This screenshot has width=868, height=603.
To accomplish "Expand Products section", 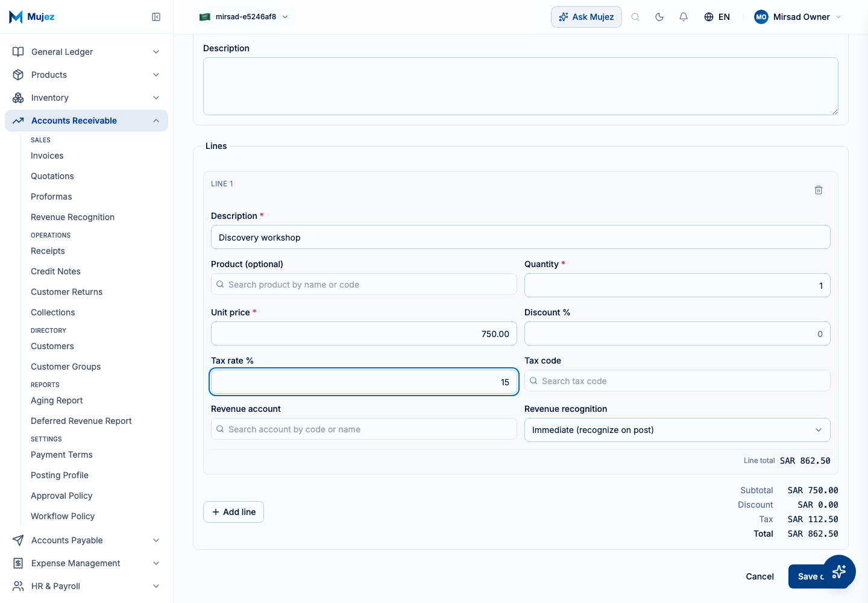I will pos(86,75).
